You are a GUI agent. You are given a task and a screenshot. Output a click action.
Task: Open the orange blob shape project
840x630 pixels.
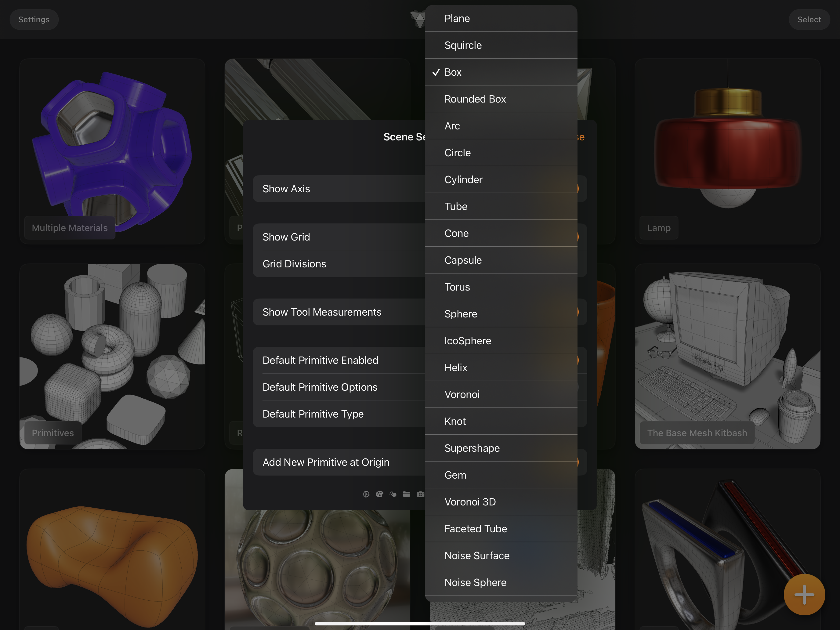[x=112, y=549]
